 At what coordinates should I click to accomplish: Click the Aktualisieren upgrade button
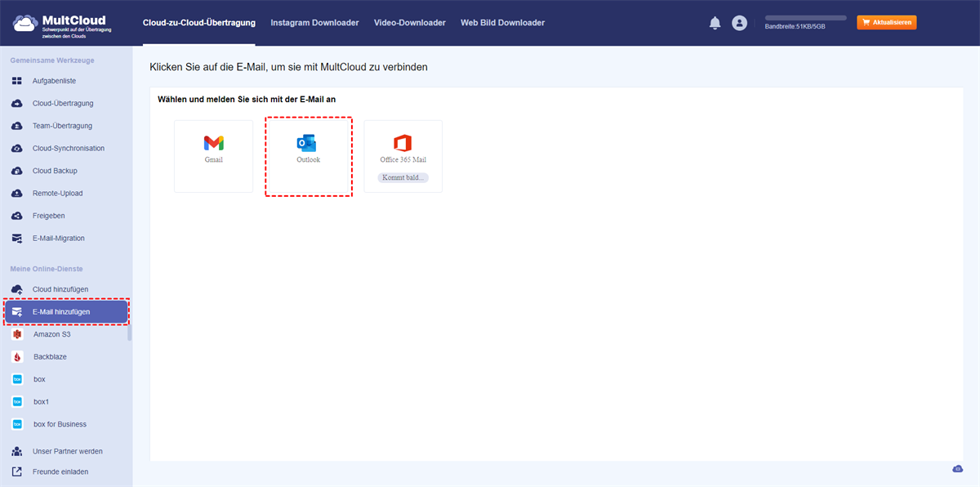coord(887,23)
